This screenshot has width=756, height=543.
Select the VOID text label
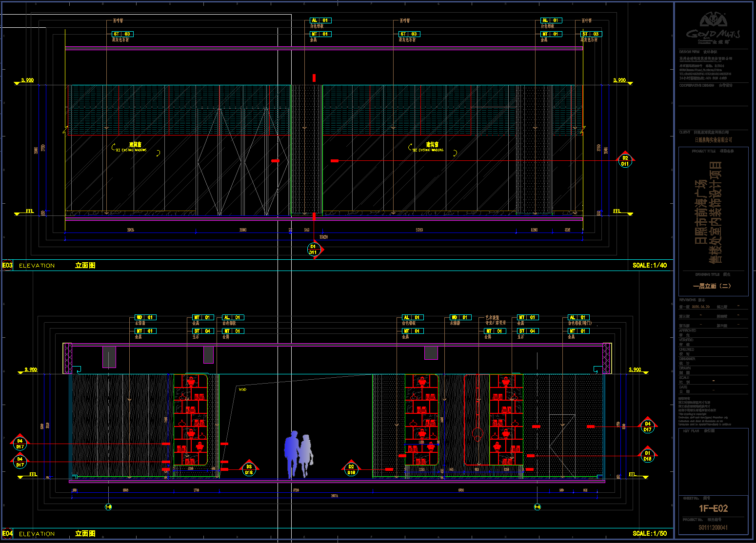242,389
